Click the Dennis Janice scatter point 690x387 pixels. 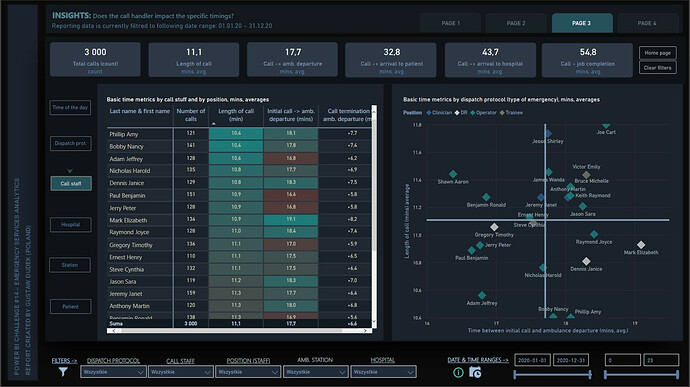586,262
